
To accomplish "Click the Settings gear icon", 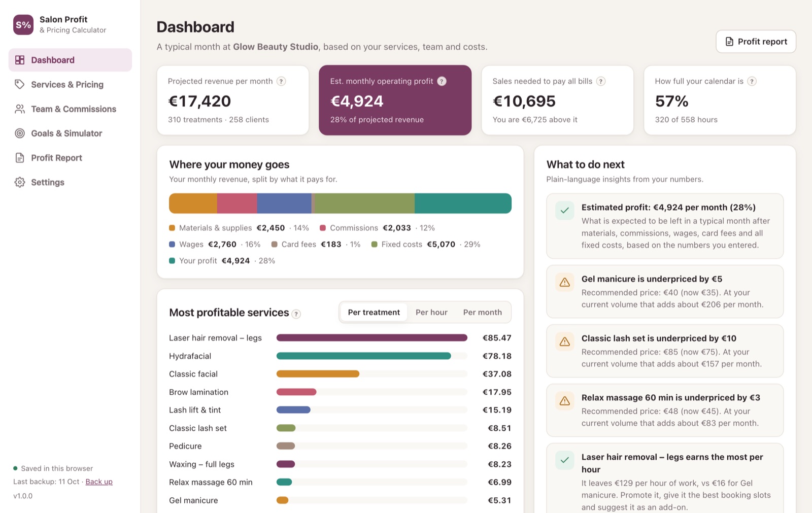I will click(x=20, y=182).
